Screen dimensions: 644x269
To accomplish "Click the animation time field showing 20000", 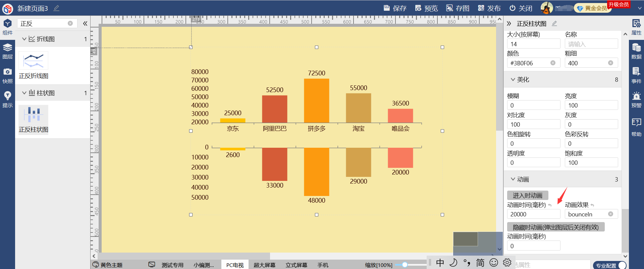I will [534, 214].
